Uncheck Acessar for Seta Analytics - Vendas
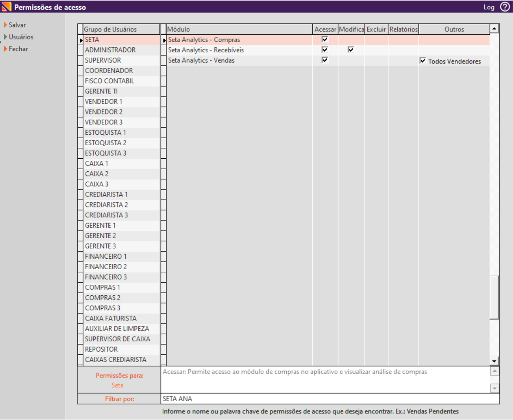This screenshot has height=420, width=513. (325, 60)
